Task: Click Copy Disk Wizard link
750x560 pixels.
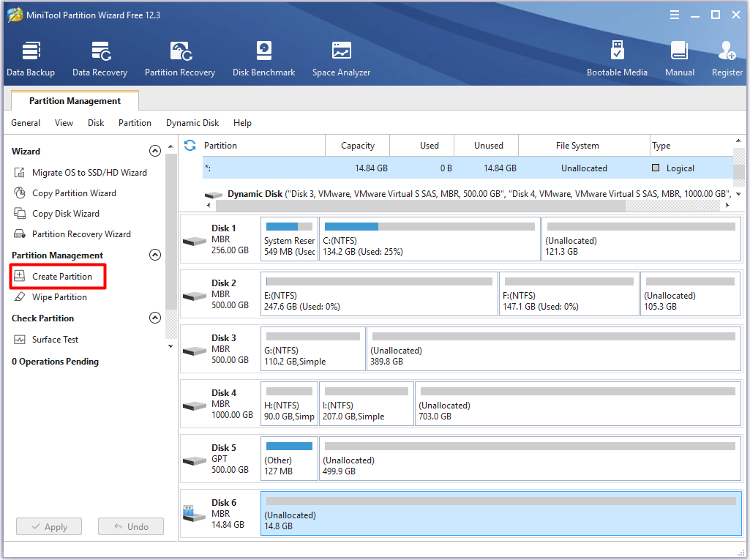Action: [x=66, y=214]
